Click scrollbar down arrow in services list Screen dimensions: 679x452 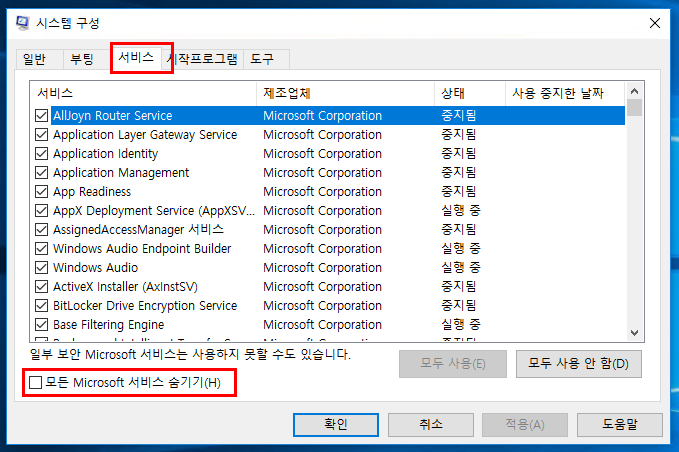click(x=634, y=333)
